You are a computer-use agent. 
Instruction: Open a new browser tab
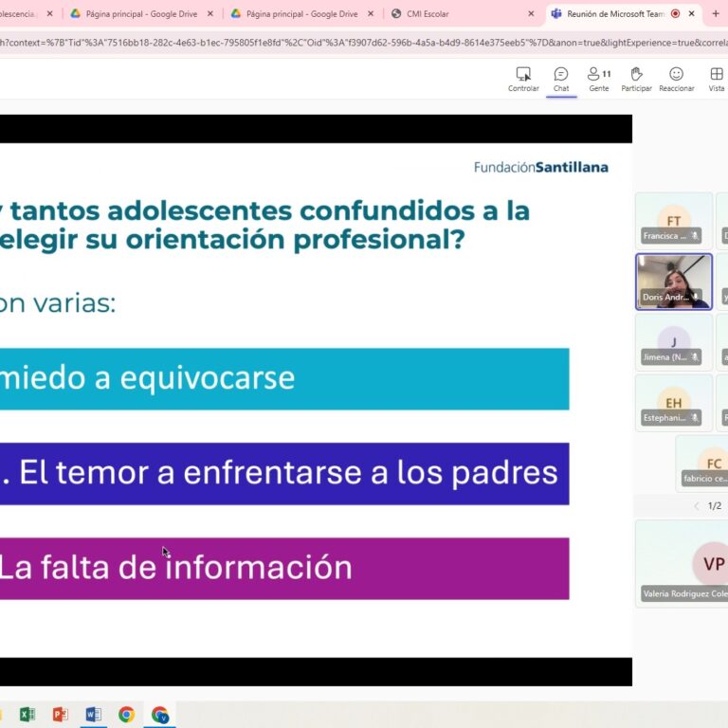(716, 14)
